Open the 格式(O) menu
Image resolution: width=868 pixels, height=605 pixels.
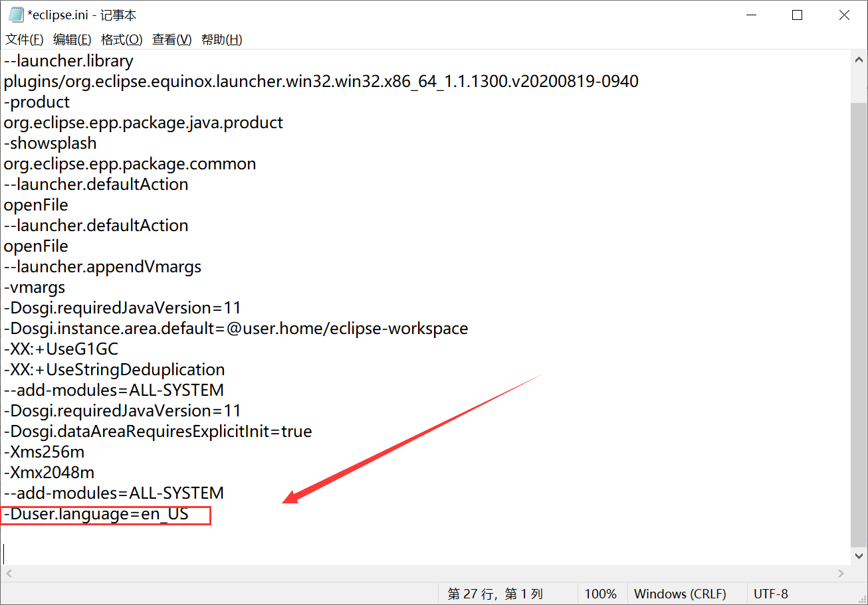(x=122, y=40)
